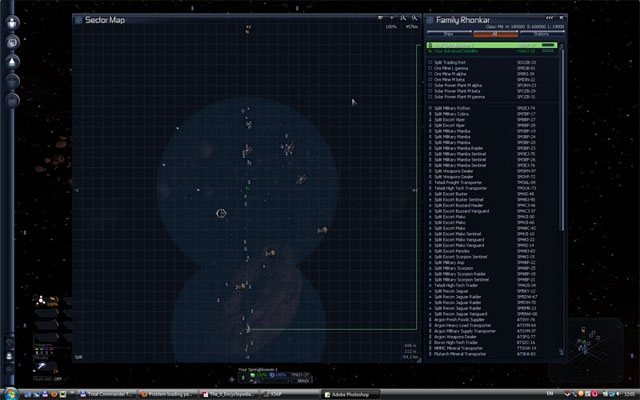Screen dimensions: 640x400
Task: Click the ship list vertical scrollbar
Action: pyautogui.click(x=562, y=139)
